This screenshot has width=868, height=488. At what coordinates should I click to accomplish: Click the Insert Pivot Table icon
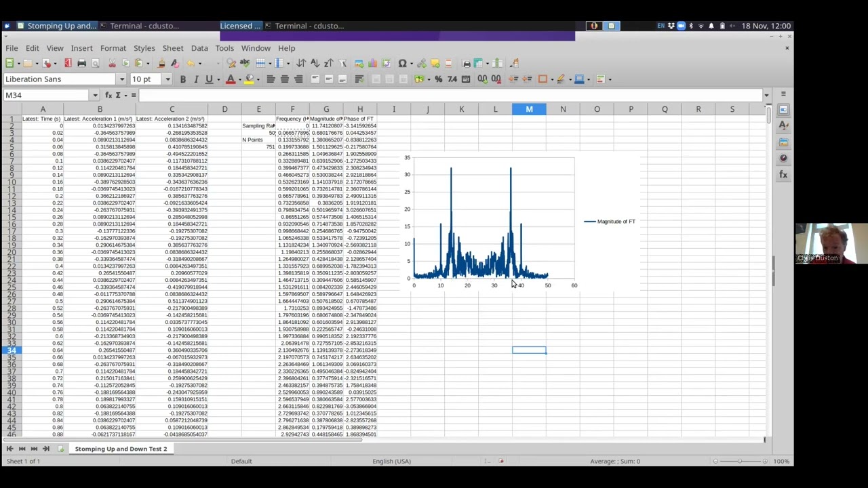pos(386,63)
